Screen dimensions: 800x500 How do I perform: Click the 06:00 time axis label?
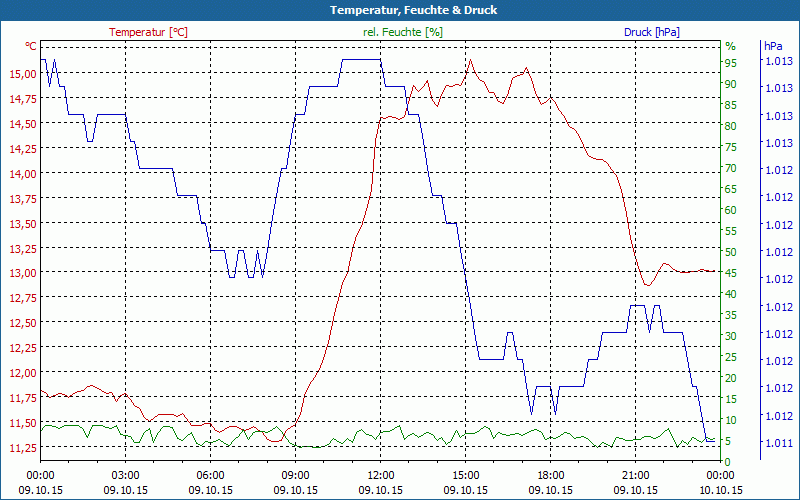point(210,476)
